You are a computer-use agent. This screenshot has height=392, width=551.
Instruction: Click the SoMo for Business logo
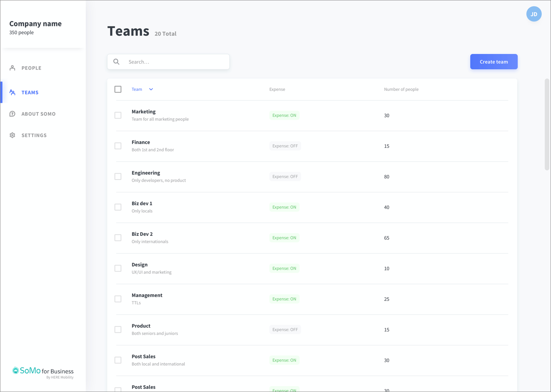[43, 372]
